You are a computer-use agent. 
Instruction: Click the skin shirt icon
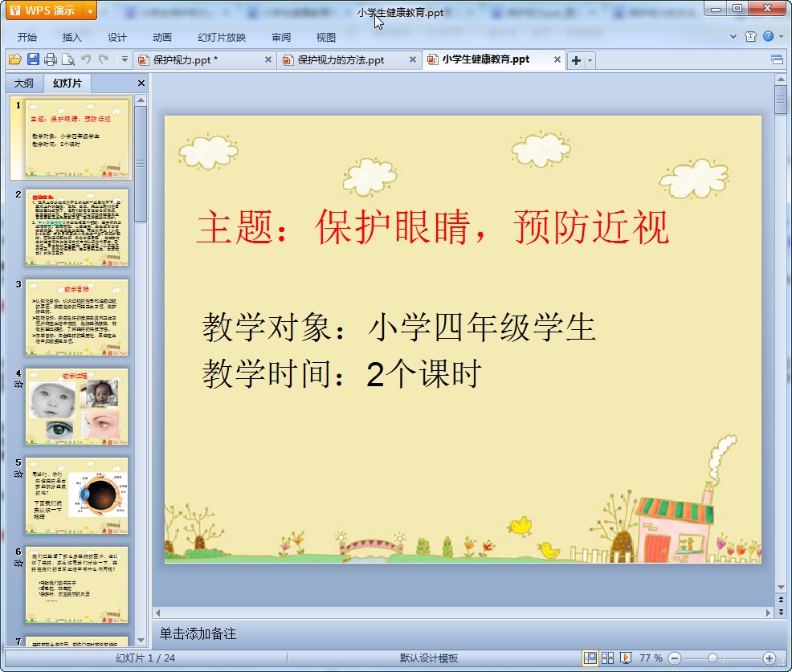tap(750, 36)
